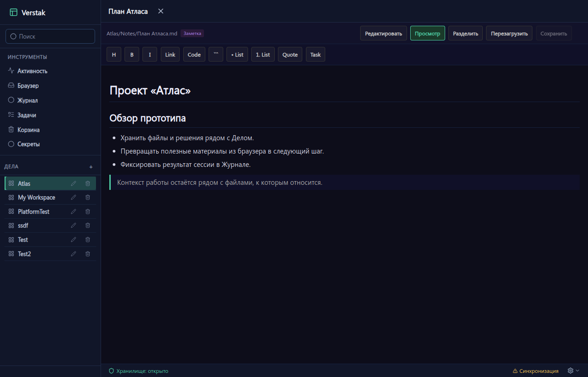
Task: Click the Atlas/Notes/План Атласа.md file path
Action: (x=142, y=34)
